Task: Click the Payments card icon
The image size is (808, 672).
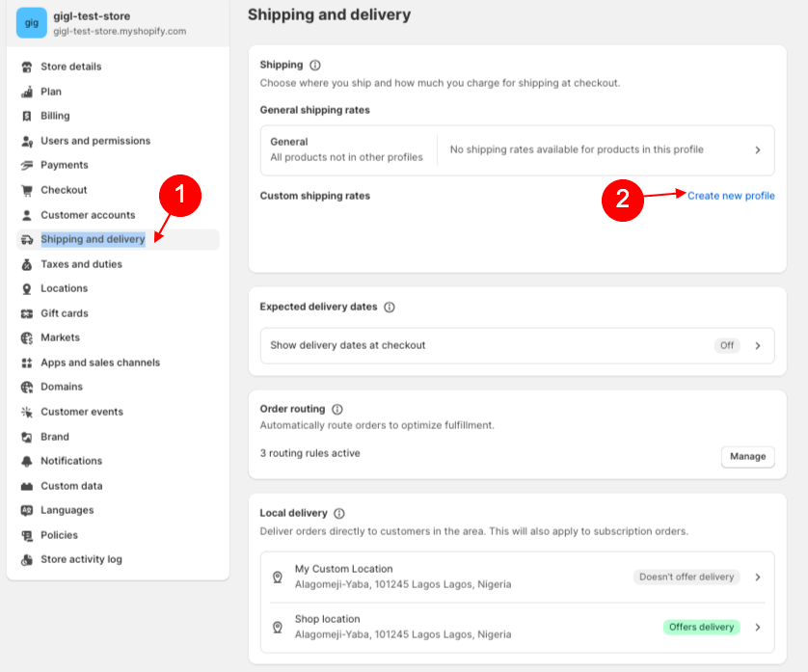Action: 27,165
